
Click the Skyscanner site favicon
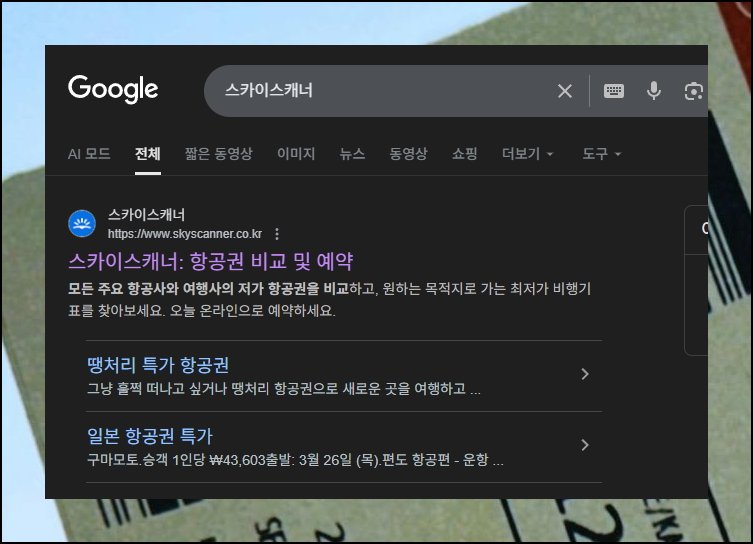pyautogui.click(x=82, y=223)
